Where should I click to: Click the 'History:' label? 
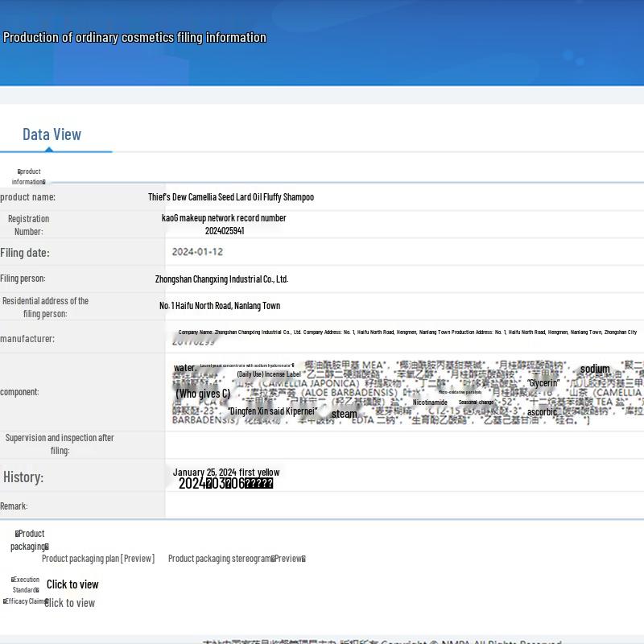coord(23,477)
